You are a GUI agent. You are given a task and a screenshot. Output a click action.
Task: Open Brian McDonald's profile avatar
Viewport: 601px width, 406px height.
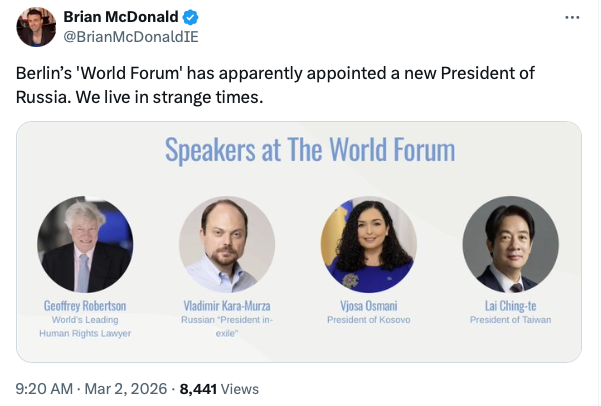(36, 28)
